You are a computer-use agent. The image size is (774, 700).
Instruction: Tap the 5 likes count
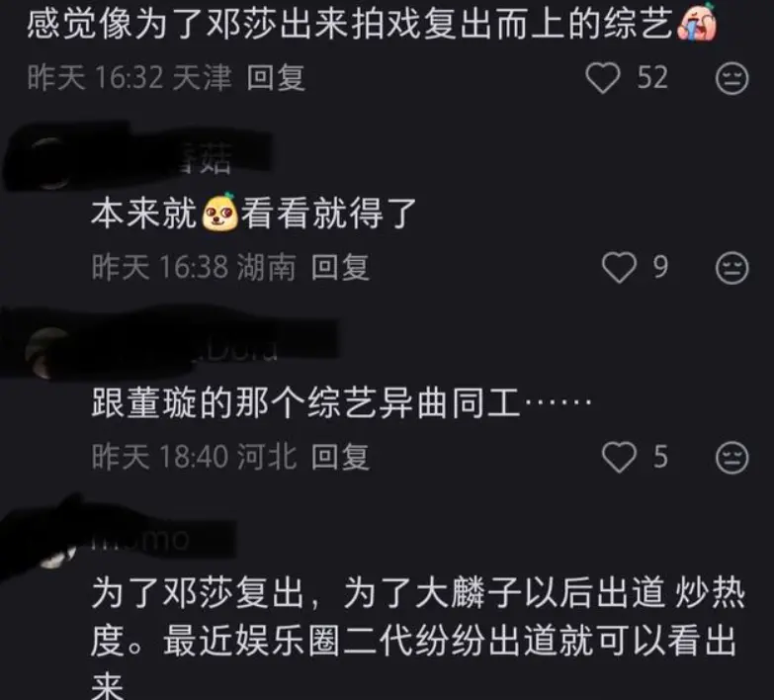coord(660,457)
